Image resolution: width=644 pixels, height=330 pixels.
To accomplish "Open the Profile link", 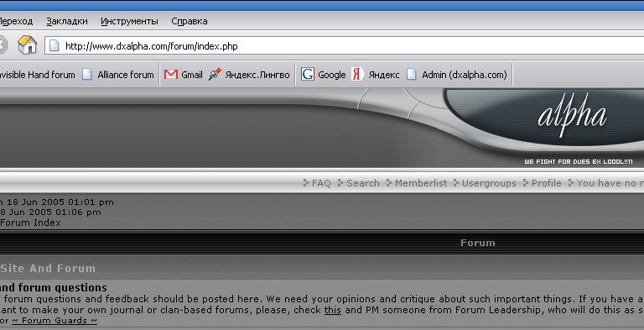I will tap(546, 183).
